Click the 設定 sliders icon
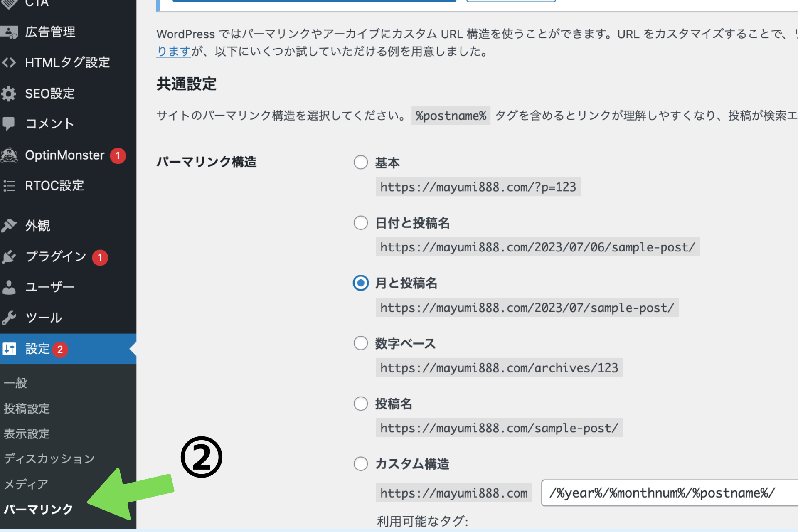 click(9, 349)
